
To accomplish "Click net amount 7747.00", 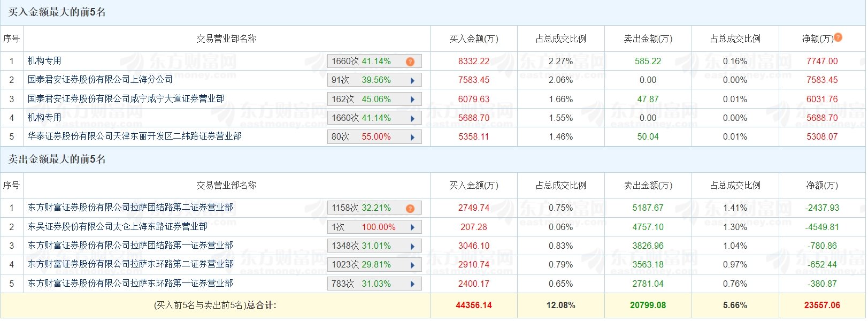I will pos(822,62).
